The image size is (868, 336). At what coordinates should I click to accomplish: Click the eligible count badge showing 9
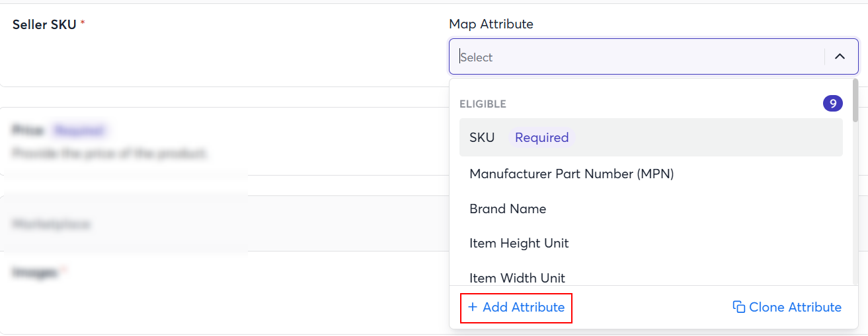click(x=832, y=104)
